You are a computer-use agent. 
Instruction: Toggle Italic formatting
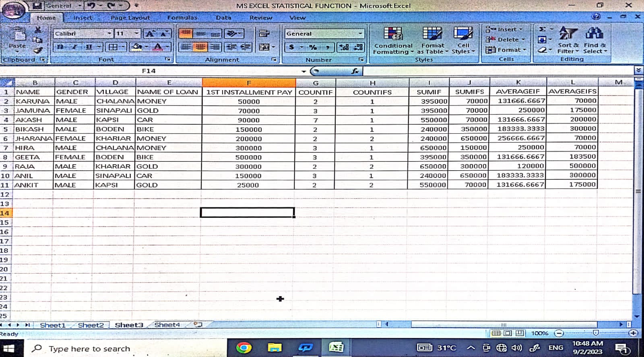click(74, 47)
